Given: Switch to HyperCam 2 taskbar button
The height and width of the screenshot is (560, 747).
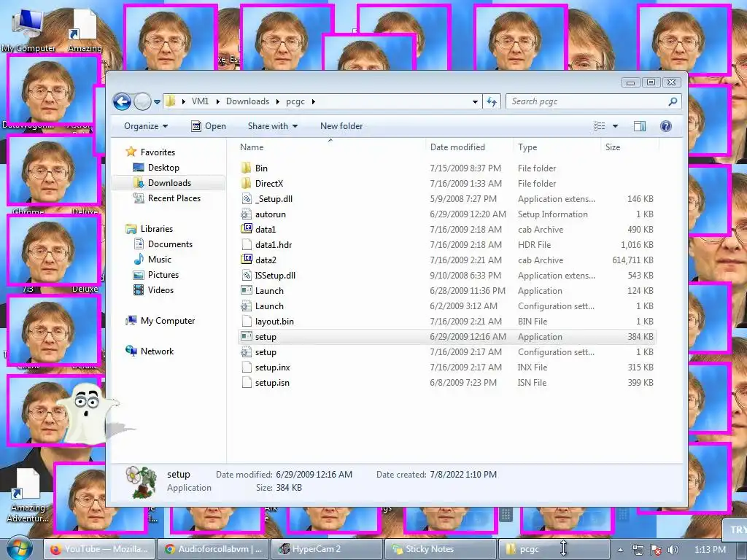Looking at the screenshot, I should (326, 549).
